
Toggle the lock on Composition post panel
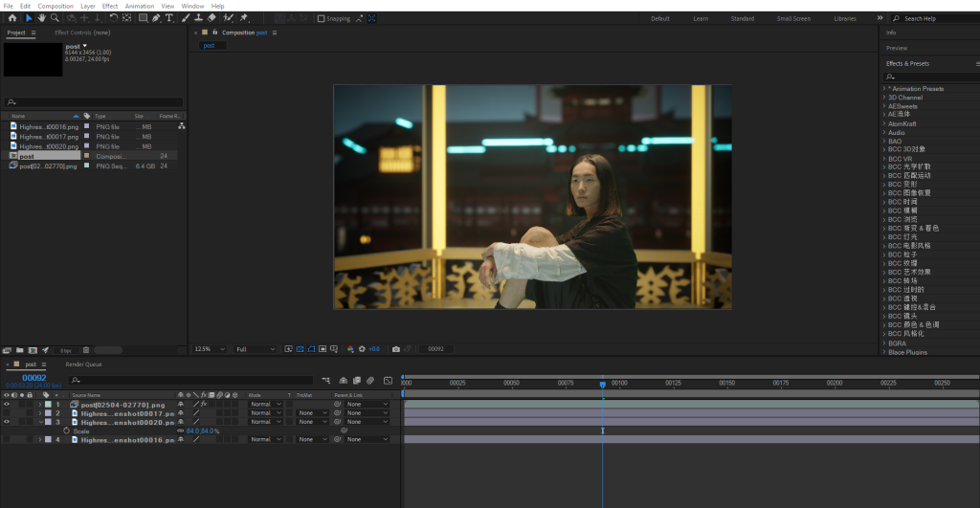[x=214, y=33]
